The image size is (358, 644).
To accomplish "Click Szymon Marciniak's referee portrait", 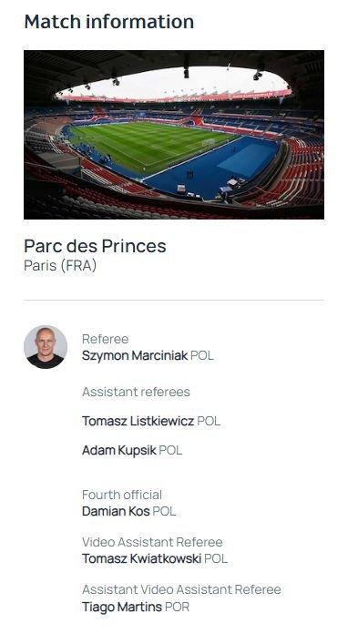I will click(46, 347).
